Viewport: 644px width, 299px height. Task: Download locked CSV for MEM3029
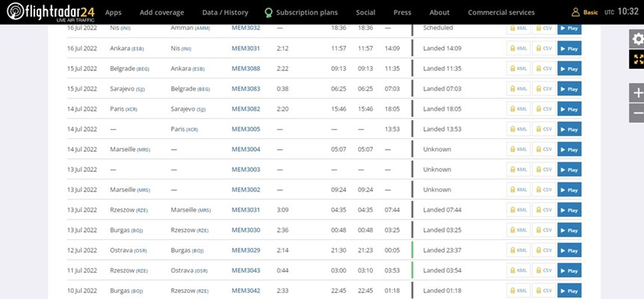544,250
